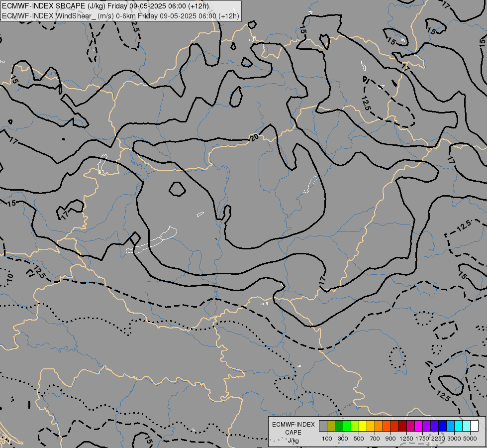This screenshot has width=487, height=448.
Task: Click the 'J/kg' unit in the legend
Action: tap(293, 441)
